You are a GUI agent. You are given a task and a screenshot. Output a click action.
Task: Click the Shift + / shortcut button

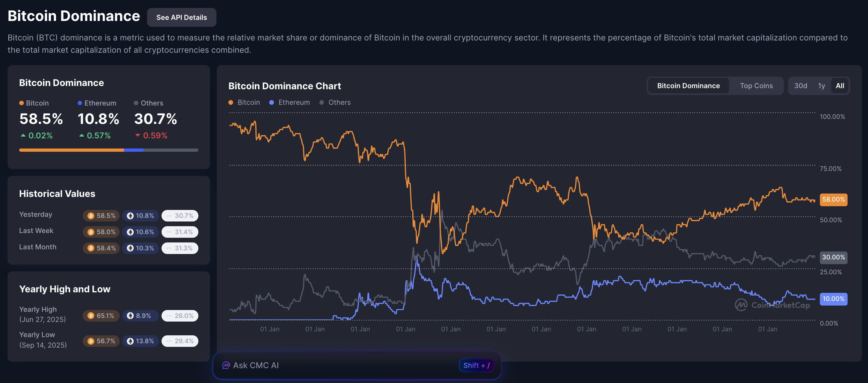pyautogui.click(x=476, y=365)
